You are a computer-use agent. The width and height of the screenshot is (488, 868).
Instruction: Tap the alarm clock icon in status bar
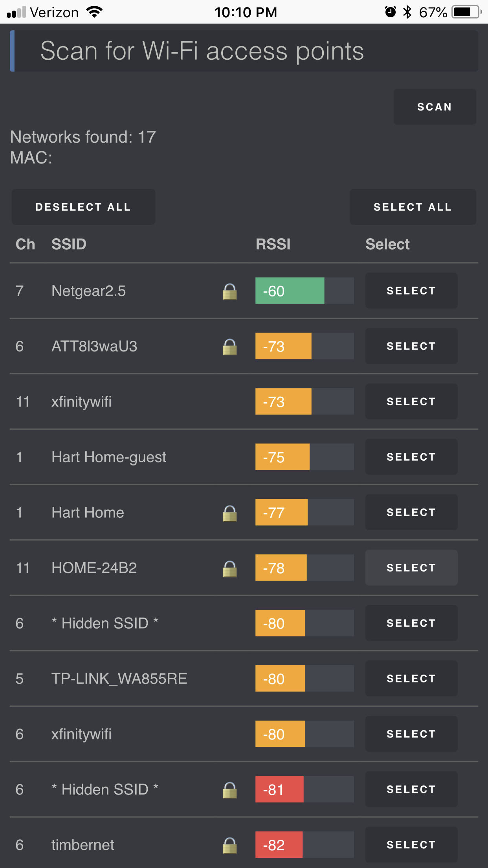tap(390, 12)
